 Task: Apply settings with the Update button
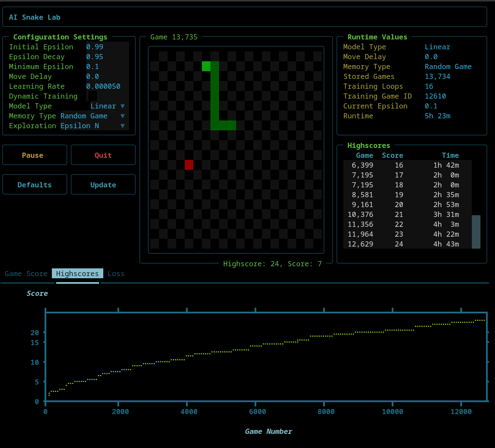click(103, 185)
